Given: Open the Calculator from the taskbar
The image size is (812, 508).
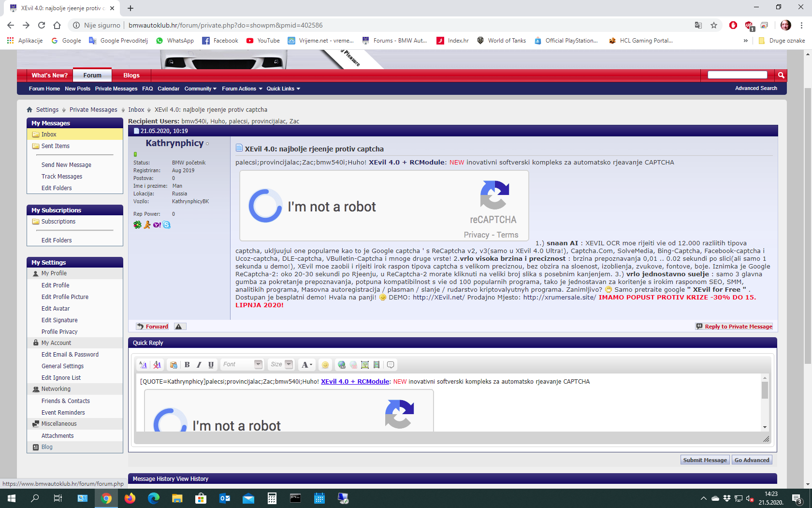Looking at the screenshot, I should (x=272, y=498).
